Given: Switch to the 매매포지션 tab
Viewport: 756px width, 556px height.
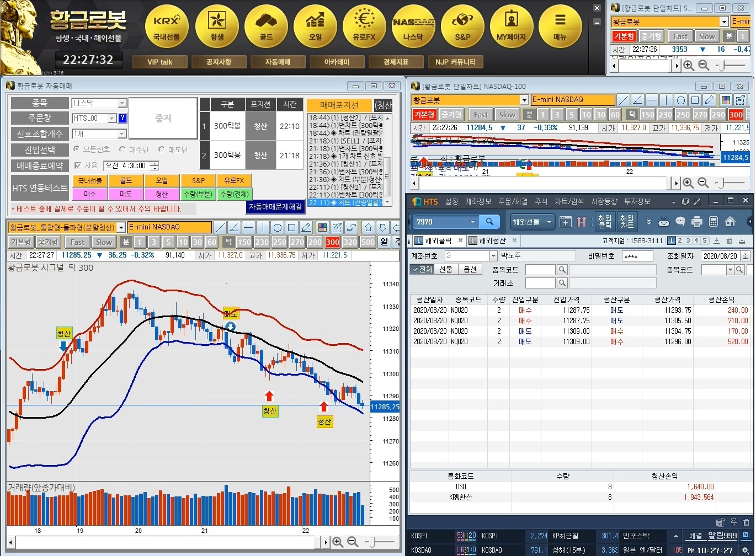Looking at the screenshot, I should 339,105.
